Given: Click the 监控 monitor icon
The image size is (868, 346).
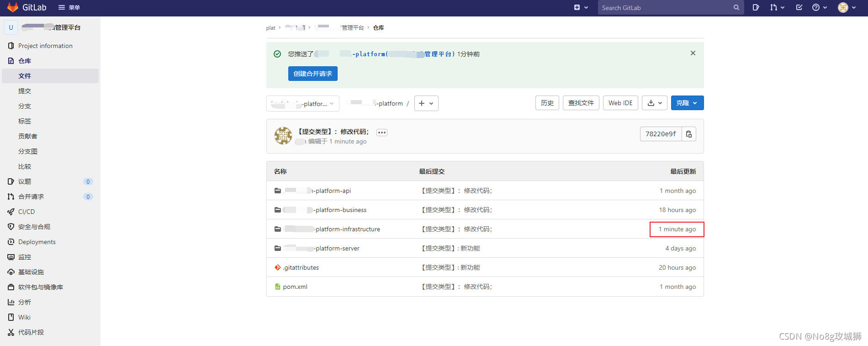Looking at the screenshot, I should tap(11, 257).
